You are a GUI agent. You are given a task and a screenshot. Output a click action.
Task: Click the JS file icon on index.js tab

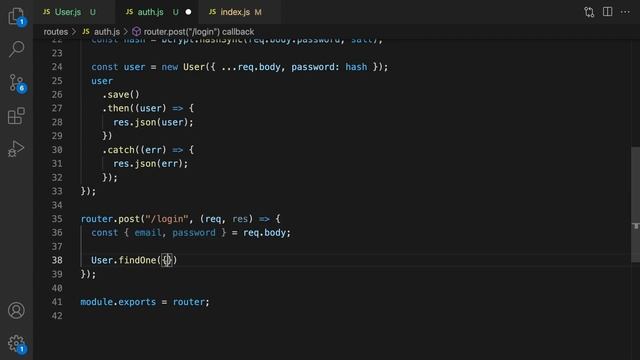212,12
